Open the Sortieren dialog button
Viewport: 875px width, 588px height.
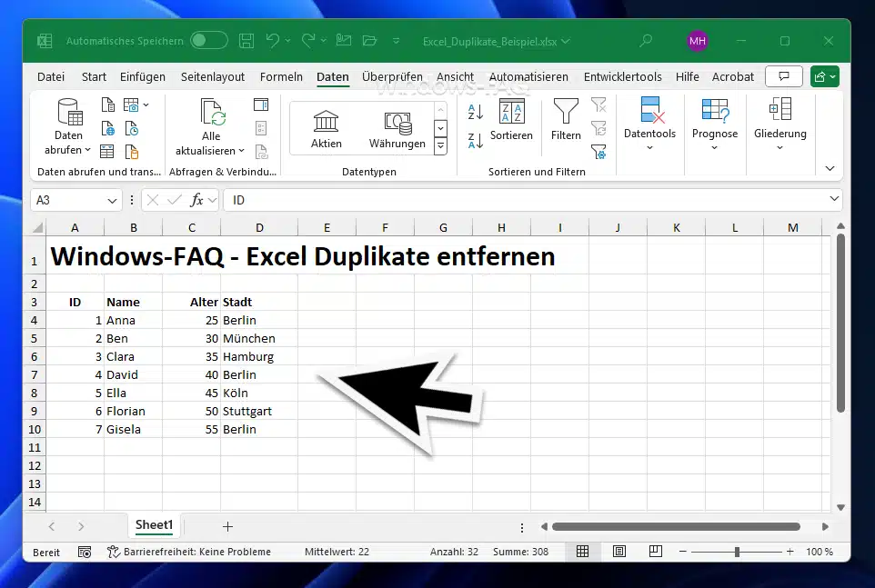[512, 119]
